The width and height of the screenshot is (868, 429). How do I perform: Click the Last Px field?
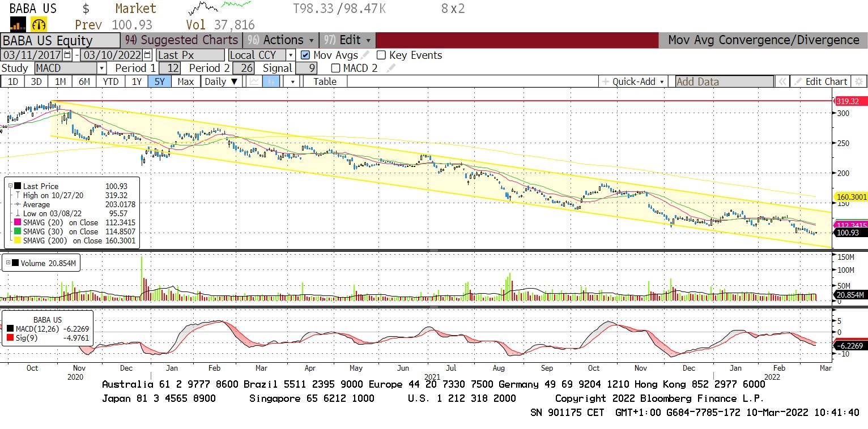[x=190, y=55]
